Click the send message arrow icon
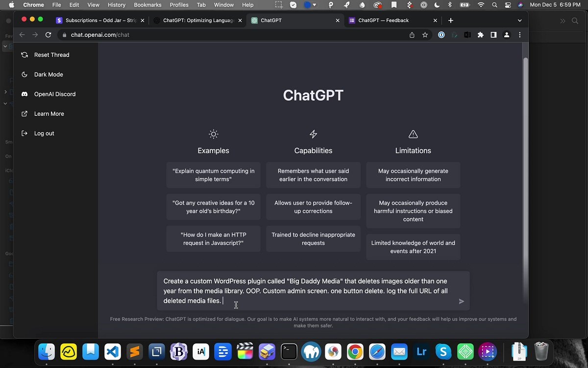Viewport: 588px width, 368px height. point(461,301)
